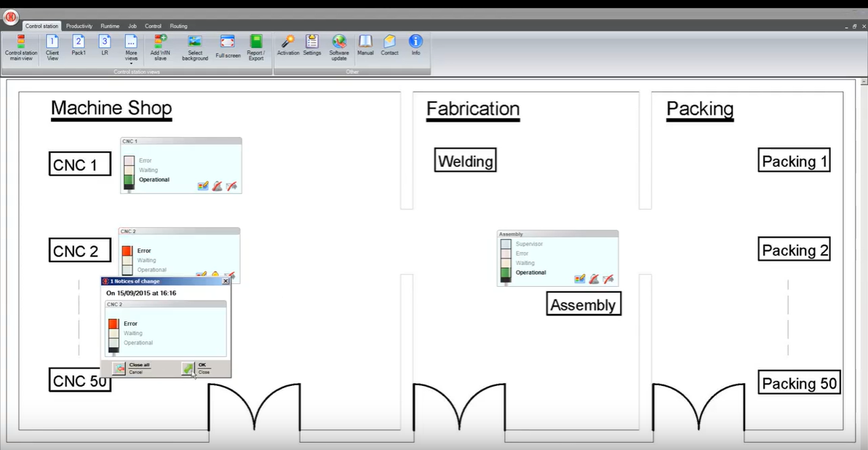
Task: Toggle the alarm bell on Assembly widget
Action: (x=594, y=279)
